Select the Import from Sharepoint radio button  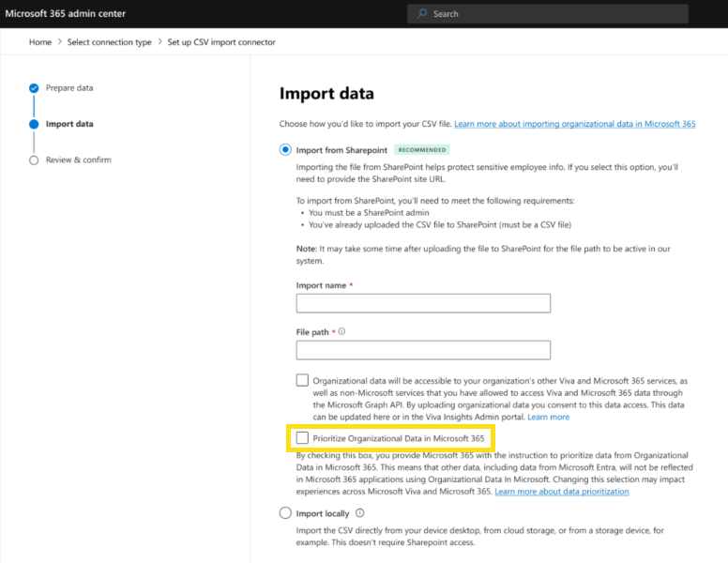[x=285, y=149]
